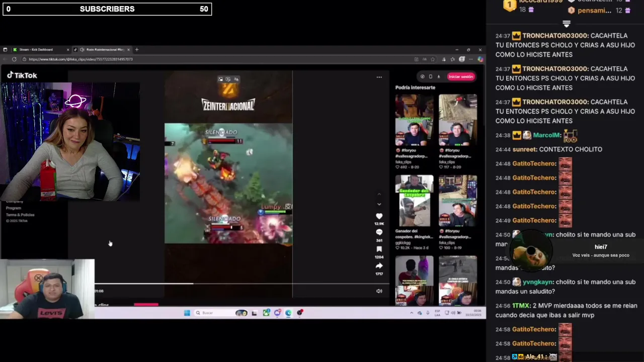Open comments on the TikTok video
This screenshot has width=644, height=362.
coord(379,232)
